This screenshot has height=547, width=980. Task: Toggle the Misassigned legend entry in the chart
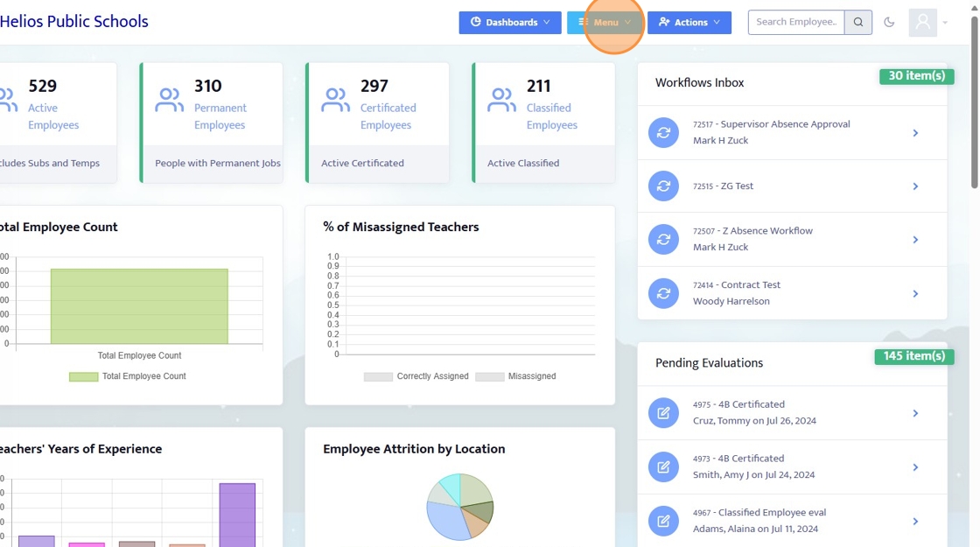click(515, 376)
